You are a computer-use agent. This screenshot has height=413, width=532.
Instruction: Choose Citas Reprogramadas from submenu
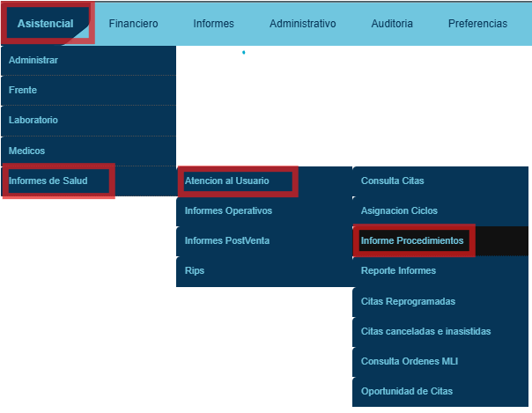[x=408, y=300]
